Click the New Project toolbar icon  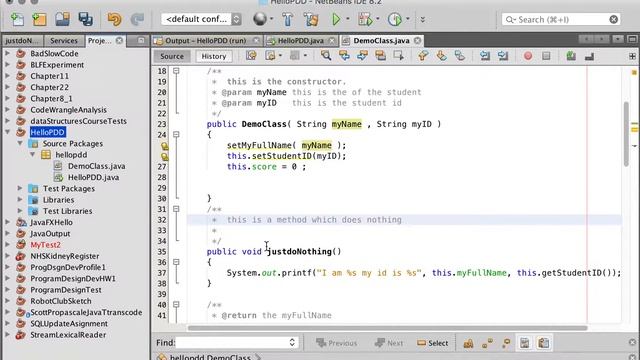40,19
